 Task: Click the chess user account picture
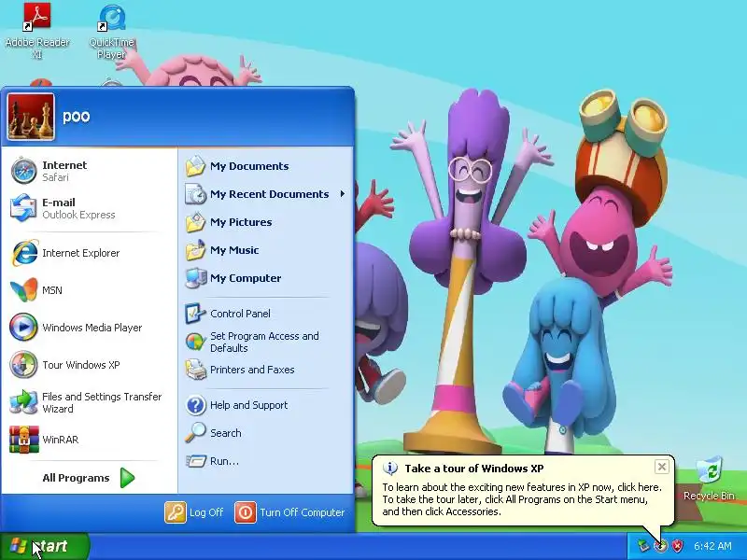(31, 117)
